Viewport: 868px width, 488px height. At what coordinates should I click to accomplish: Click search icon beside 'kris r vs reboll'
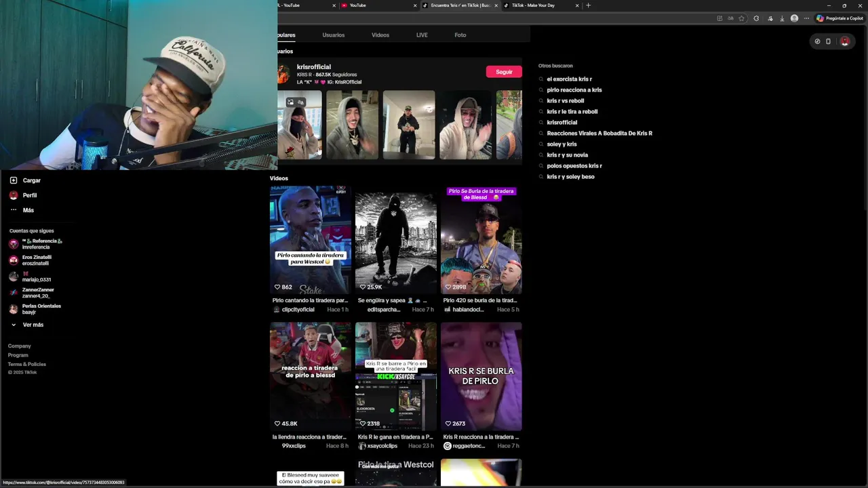[541, 101]
